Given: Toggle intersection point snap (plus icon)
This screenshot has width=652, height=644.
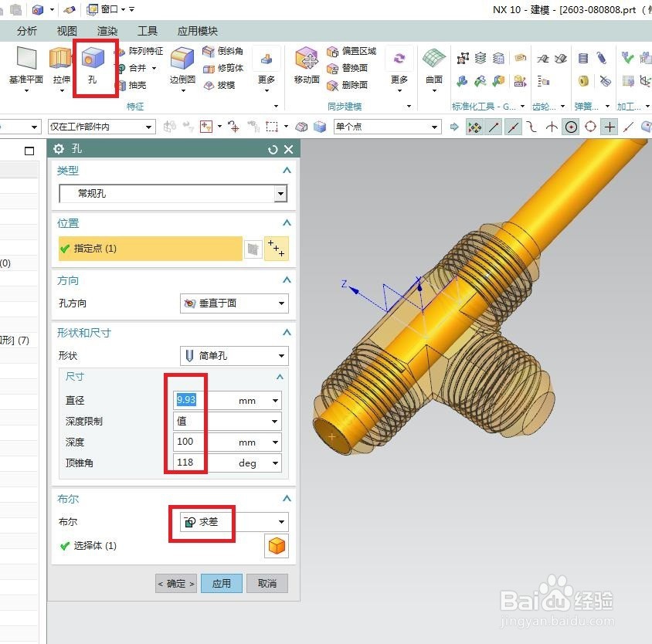Looking at the screenshot, I should click(610, 127).
